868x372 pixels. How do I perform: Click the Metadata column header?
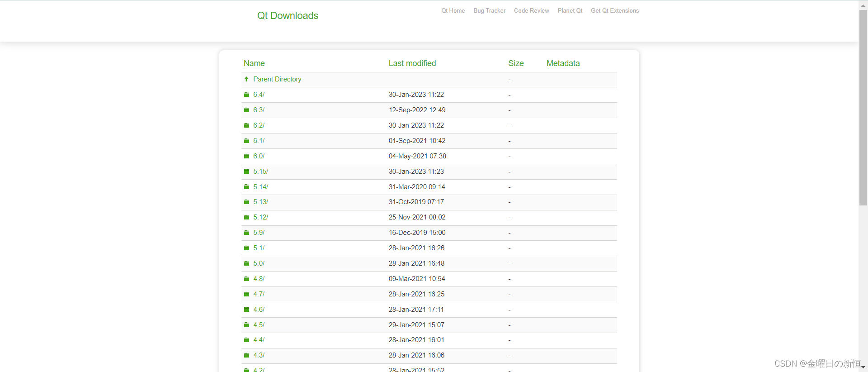click(x=563, y=63)
